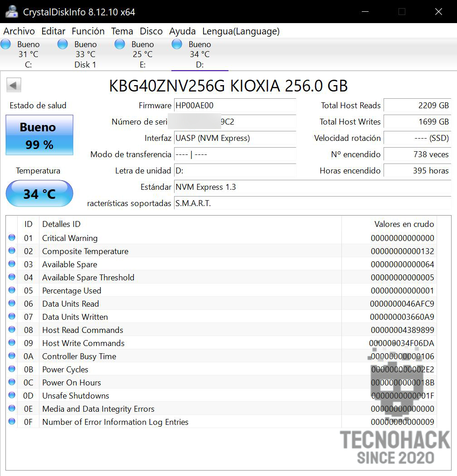This screenshot has height=476, width=457.
Task: Click the drive title KBG40ZNV256G KIOXIA 256.0 GB
Action: click(228, 86)
